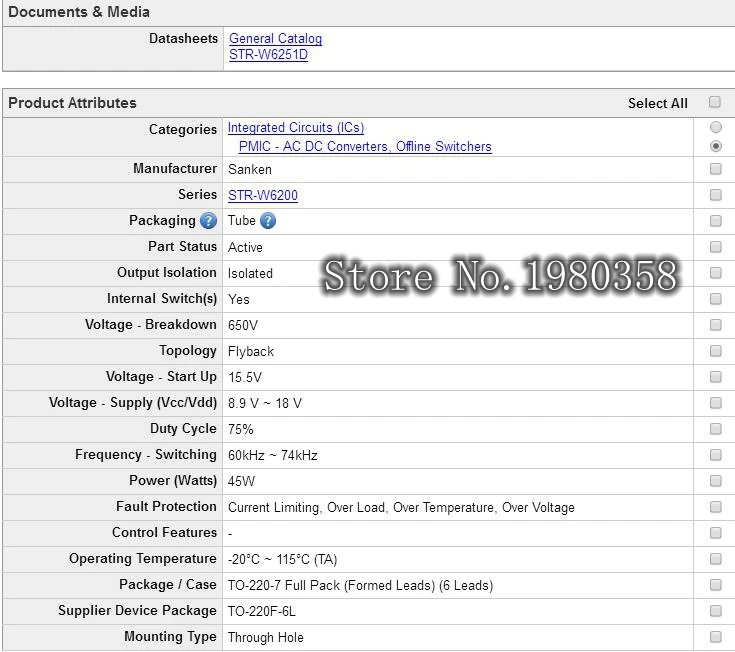The height and width of the screenshot is (652, 735).
Task: Click the 'Documents & Media' section heading
Action: coord(79,12)
